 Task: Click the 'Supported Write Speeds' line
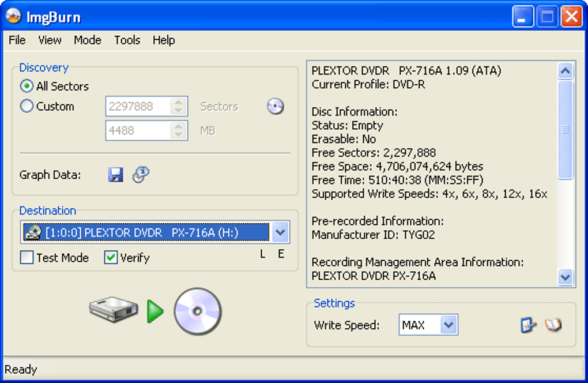point(429,194)
